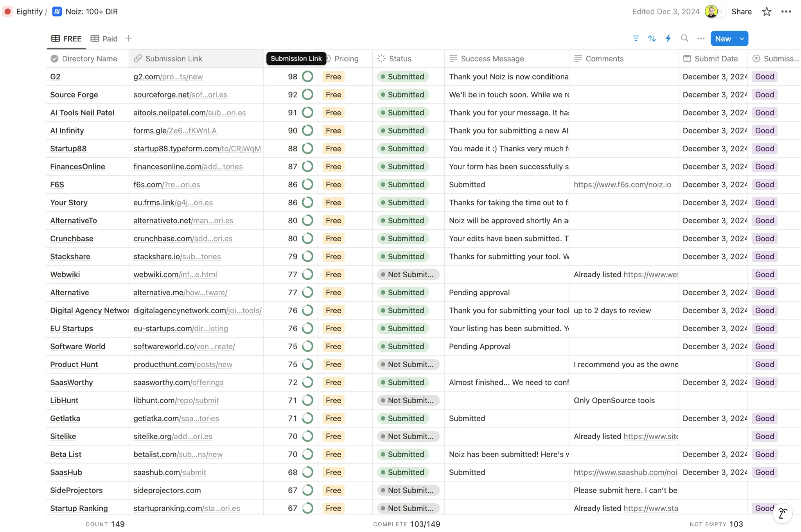Open the g2.com submission link

168,77
